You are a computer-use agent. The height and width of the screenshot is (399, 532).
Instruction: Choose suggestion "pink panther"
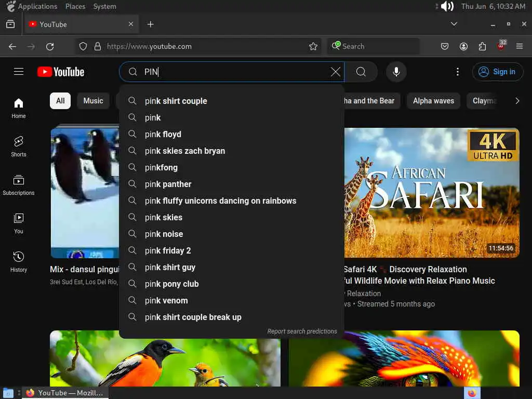click(231, 184)
